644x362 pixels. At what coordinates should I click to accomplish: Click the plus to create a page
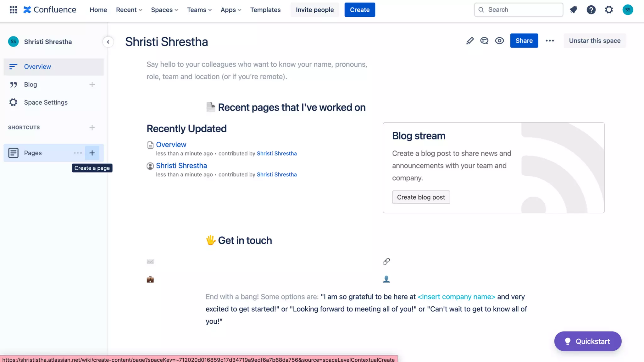tap(92, 153)
